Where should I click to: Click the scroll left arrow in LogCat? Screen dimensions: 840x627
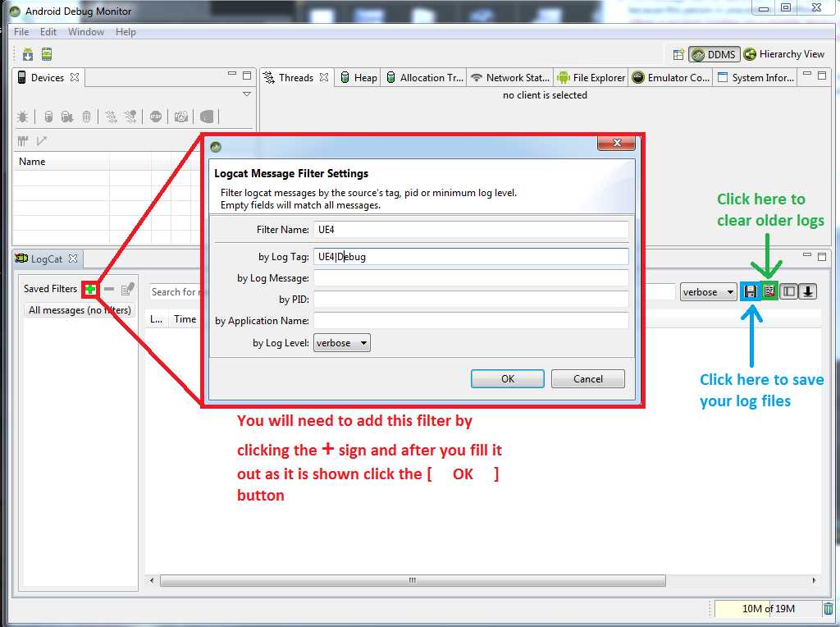[x=152, y=580]
